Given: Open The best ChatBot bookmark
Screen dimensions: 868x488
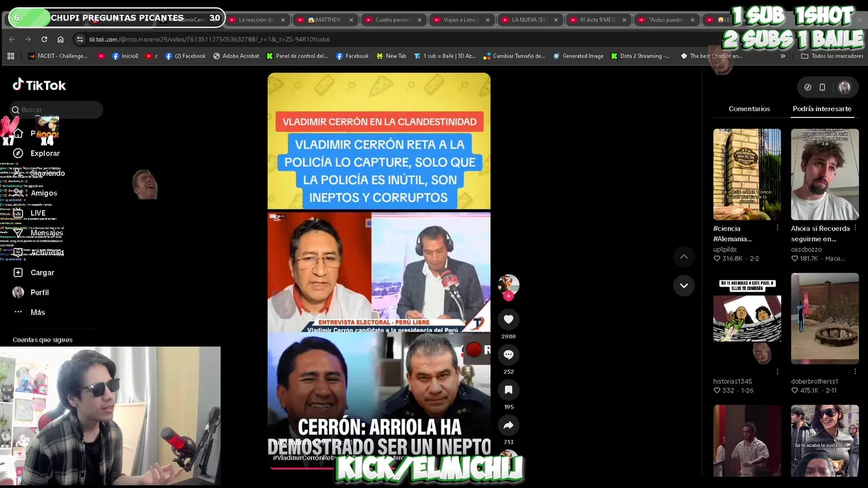Looking at the screenshot, I should click(711, 56).
